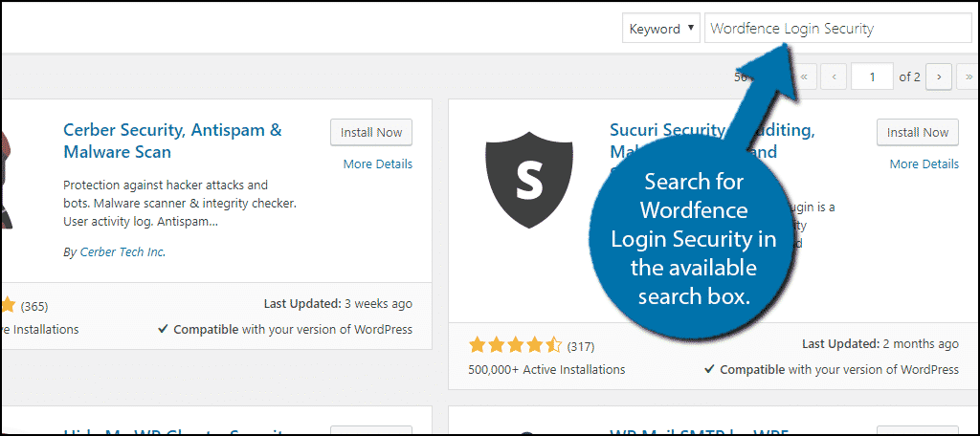Click the Sucuri shield logo thumbnail
Screen dimensions: 980x436
tap(528, 180)
